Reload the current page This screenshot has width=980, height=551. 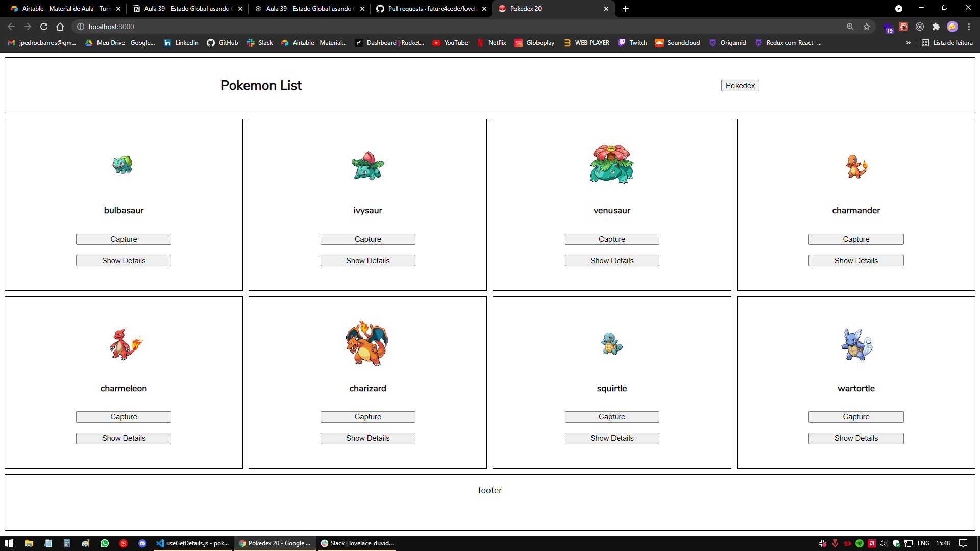tap(44, 27)
